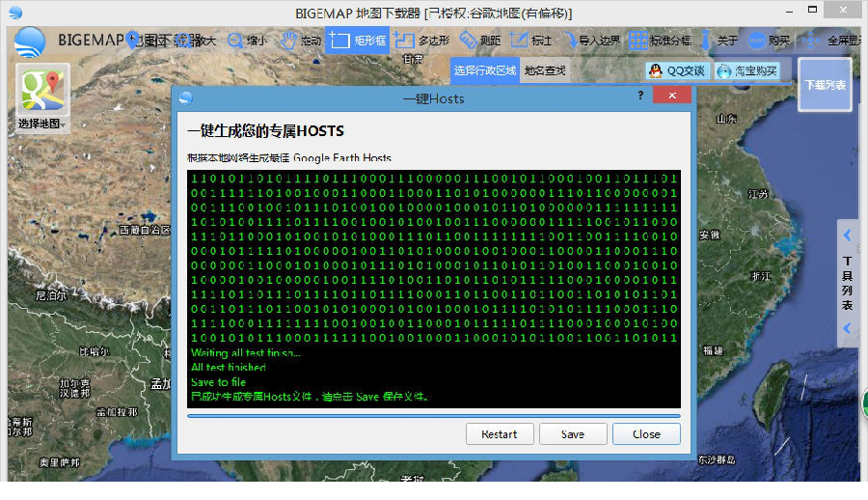Screen dimensions: 868x500
Task: Click 'Waiting all test finish...' console line
Action: pyautogui.click(x=246, y=352)
